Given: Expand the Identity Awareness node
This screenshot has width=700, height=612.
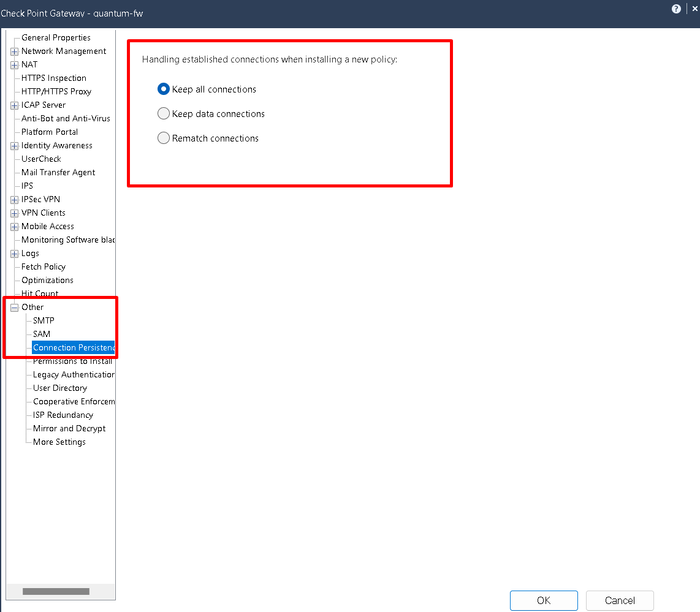Looking at the screenshot, I should tap(14, 146).
